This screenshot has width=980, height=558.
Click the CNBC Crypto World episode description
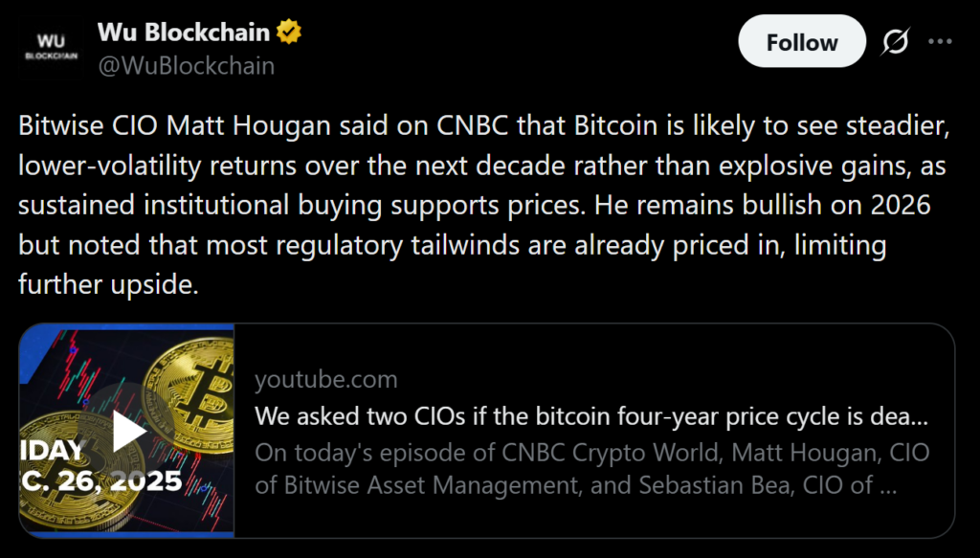point(591,469)
